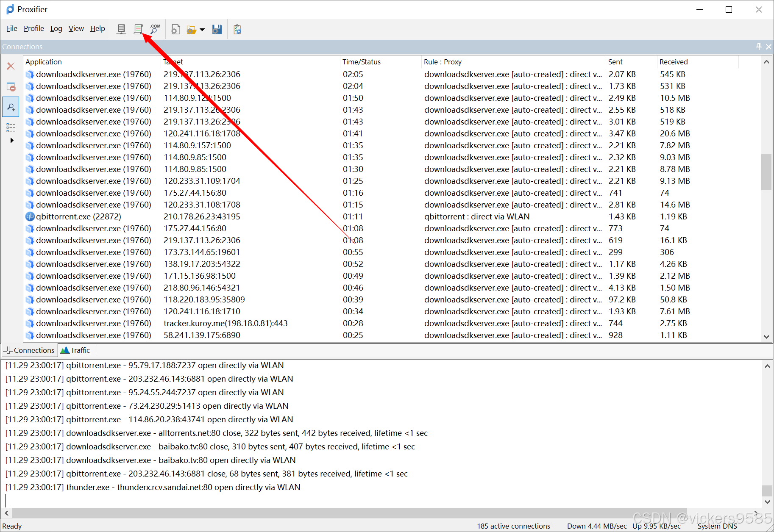
Task: Sort by Rule : Proxy column header
Action: (x=513, y=62)
